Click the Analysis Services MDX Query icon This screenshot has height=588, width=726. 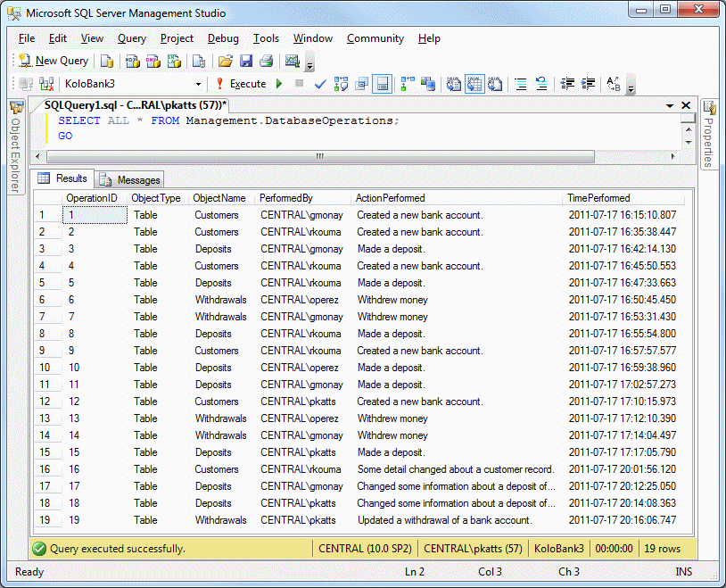point(133,62)
